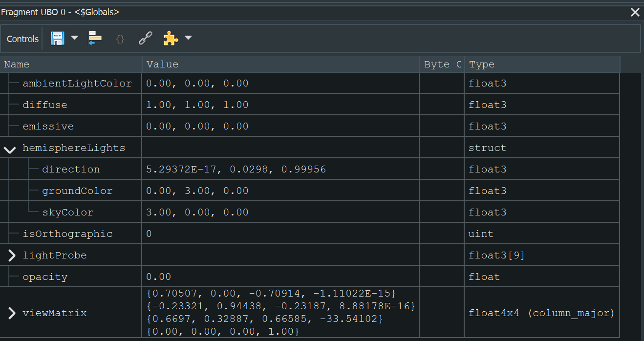
Task: Click the Name column header
Action: [x=16, y=64]
